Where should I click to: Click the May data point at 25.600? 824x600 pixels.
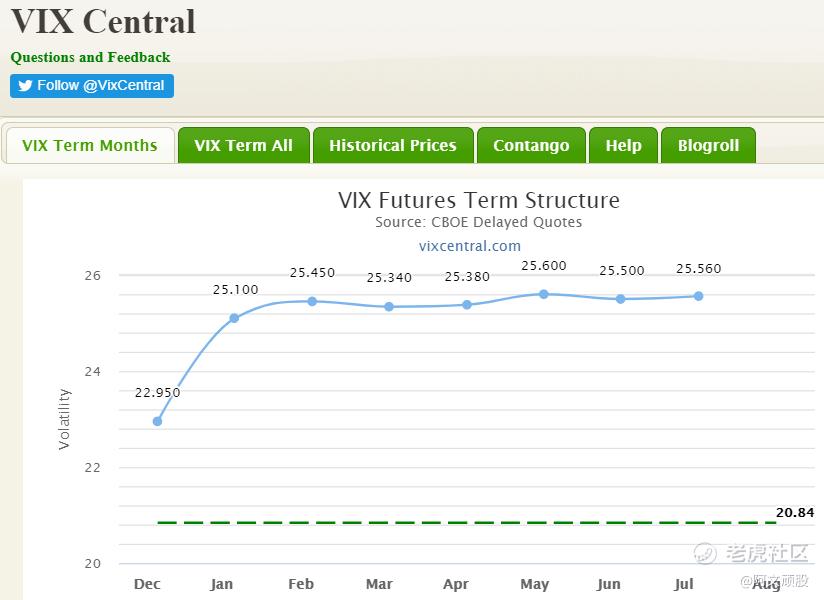coord(544,294)
